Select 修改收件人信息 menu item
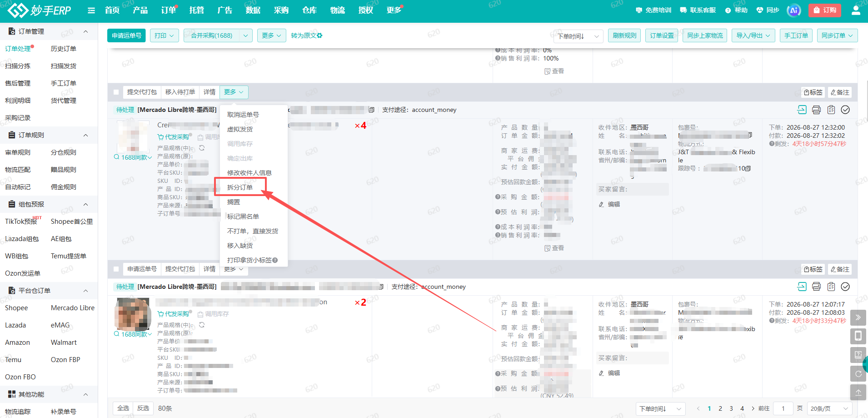868x418 pixels. coord(249,173)
